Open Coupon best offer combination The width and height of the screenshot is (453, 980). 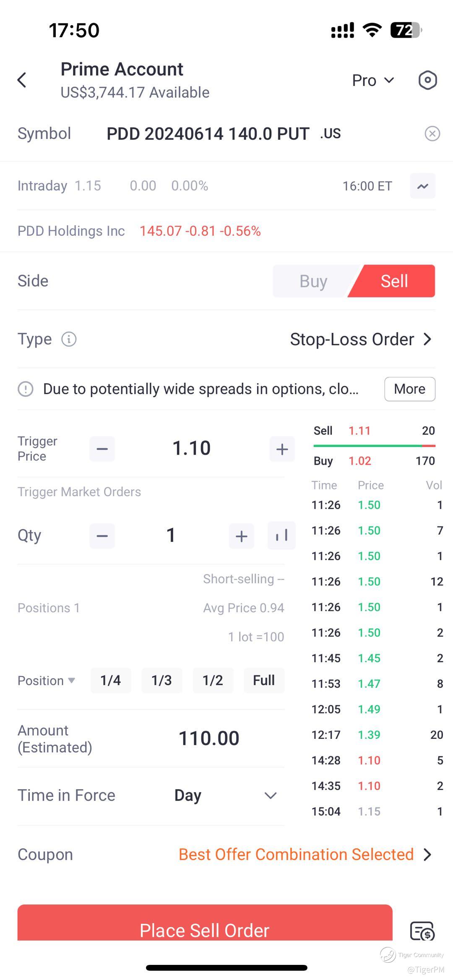pos(305,854)
